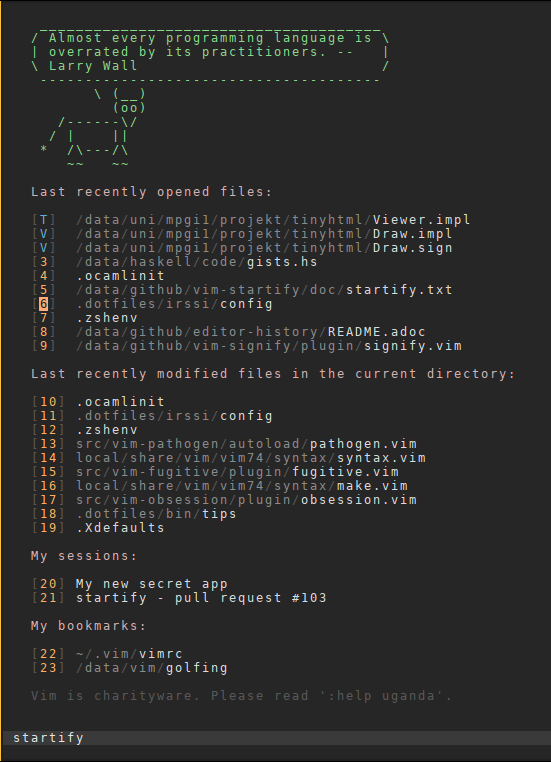Open the Draw.sign file entry
This screenshot has width=551, height=762.
tap(242, 248)
